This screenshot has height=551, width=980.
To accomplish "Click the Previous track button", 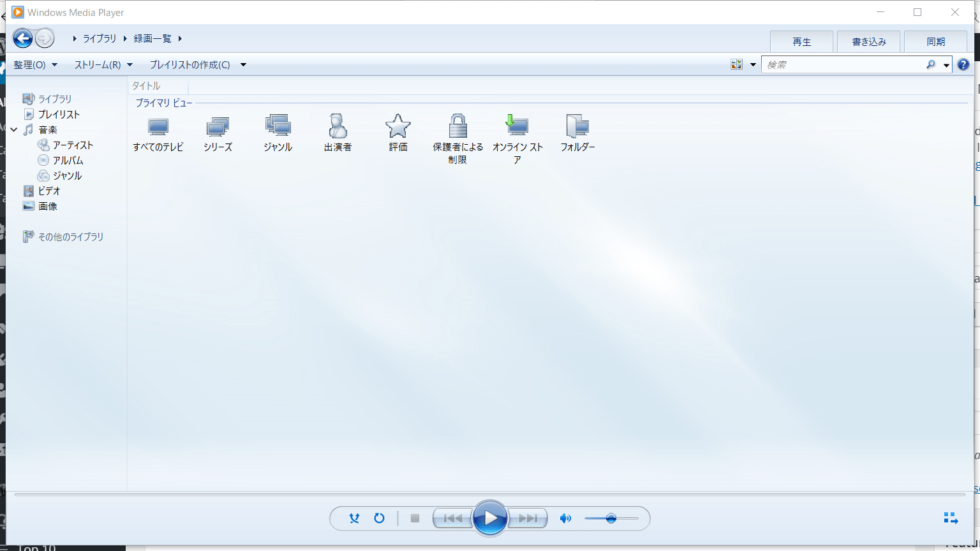I will [x=452, y=518].
